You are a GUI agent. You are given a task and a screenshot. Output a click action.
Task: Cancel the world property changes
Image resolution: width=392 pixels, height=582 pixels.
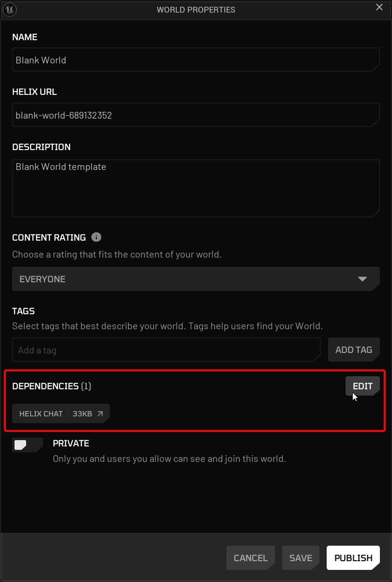(x=250, y=558)
